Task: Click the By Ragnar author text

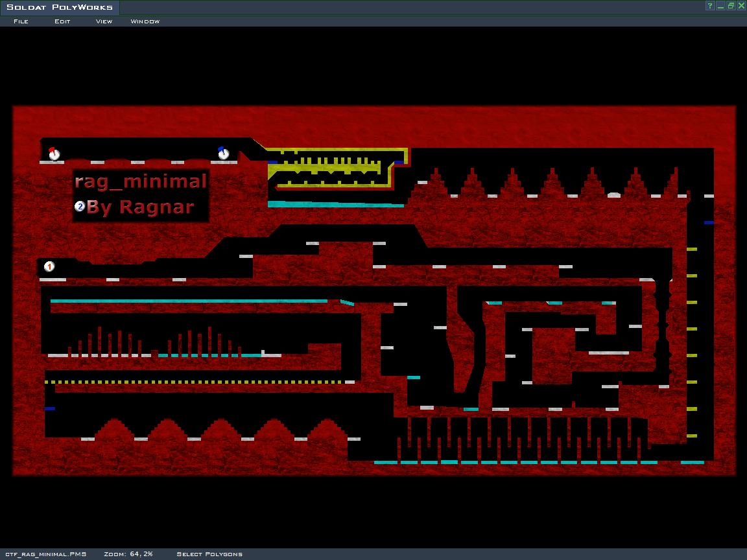Action: pyautogui.click(x=140, y=207)
